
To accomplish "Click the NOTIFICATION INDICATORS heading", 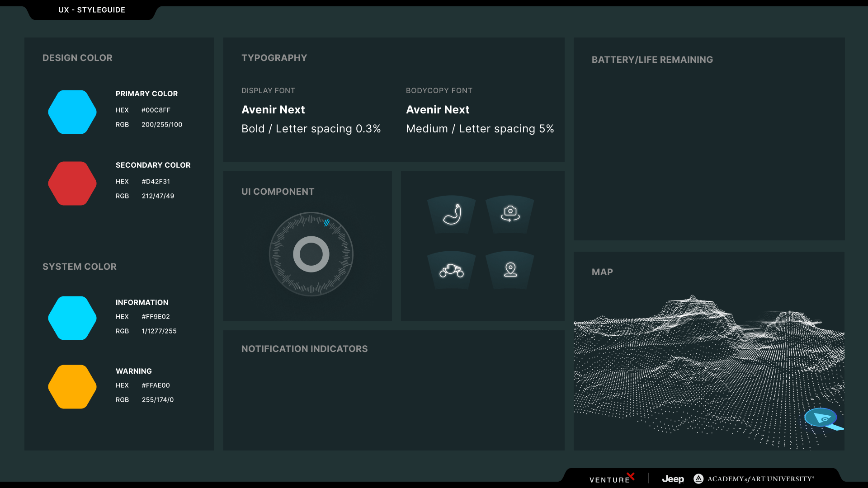I will [304, 349].
